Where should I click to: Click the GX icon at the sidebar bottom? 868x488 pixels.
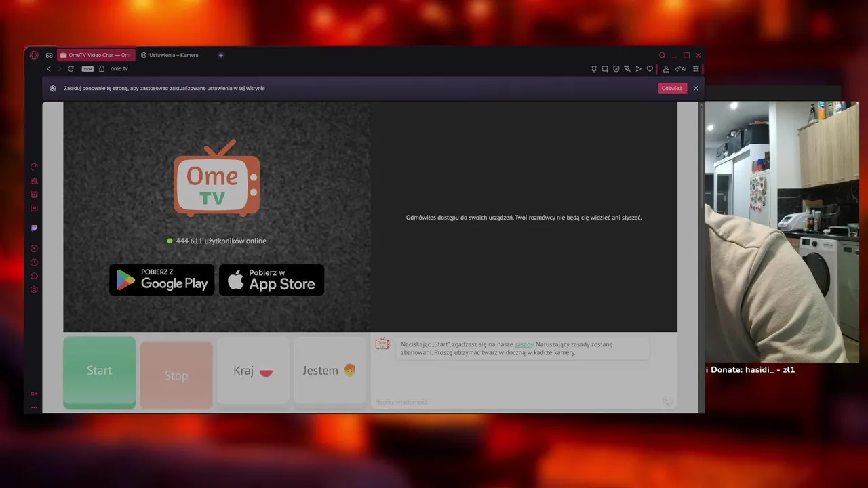coord(34,394)
